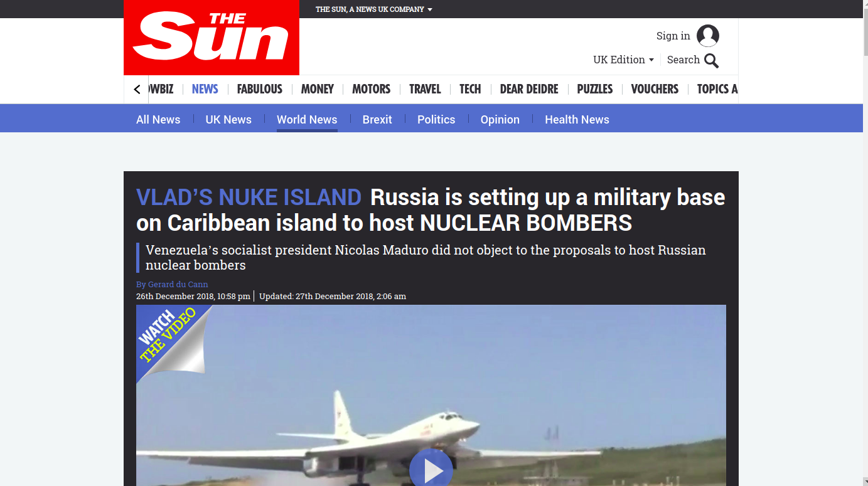Viewport: 868px width, 486px height.
Task: Click The Sun logo
Action: coord(212,38)
